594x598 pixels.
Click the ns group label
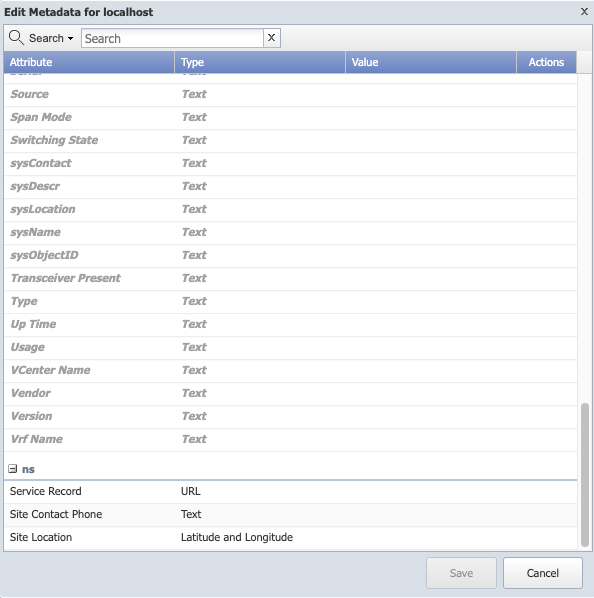point(28,469)
